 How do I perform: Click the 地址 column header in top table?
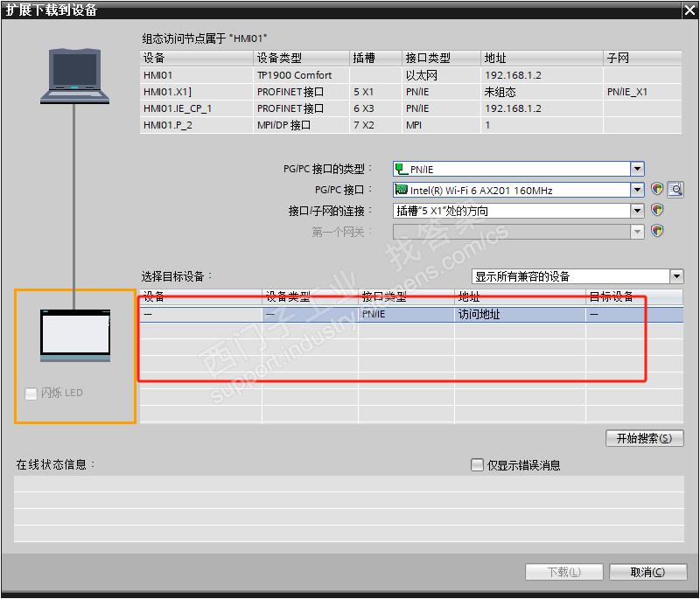(x=542, y=58)
